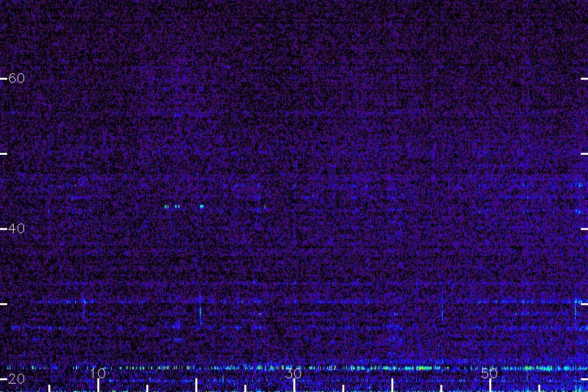The width and height of the screenshot is (588, 392).
Task: Click the "60" label on the vertical axis
Action: click(x=16, y=78)
